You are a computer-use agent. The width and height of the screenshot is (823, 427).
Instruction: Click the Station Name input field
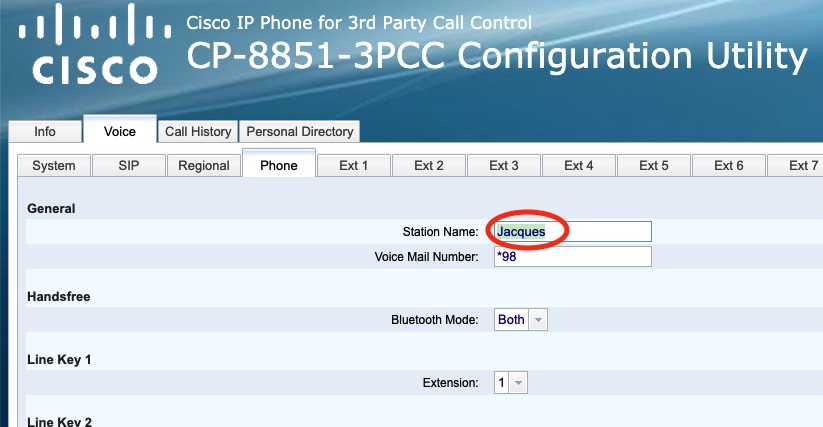coord(573,231)
